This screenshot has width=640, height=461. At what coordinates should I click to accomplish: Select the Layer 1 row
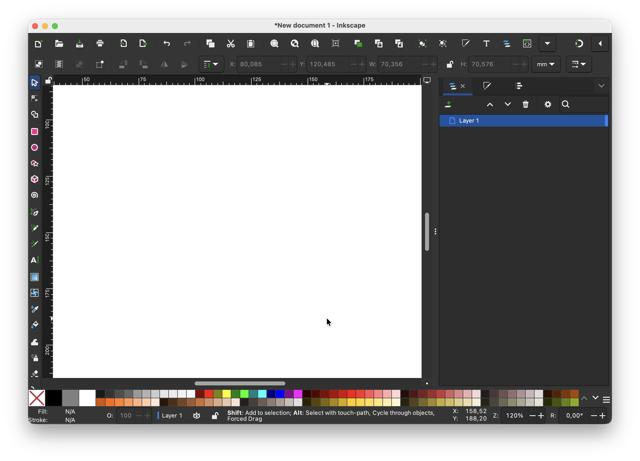[524, 120]
